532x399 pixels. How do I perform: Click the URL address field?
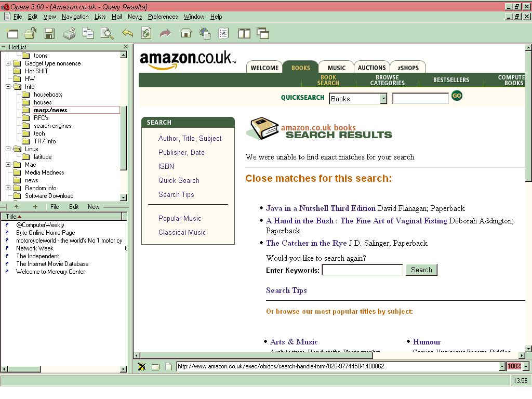[338, 366]
